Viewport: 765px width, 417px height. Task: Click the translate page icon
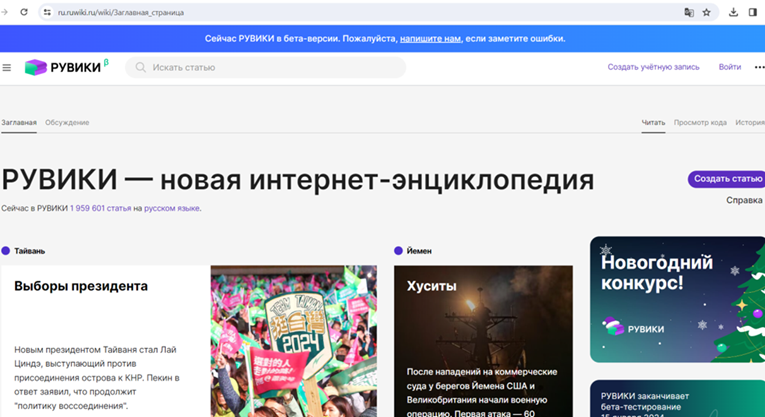tap(689, 13)
